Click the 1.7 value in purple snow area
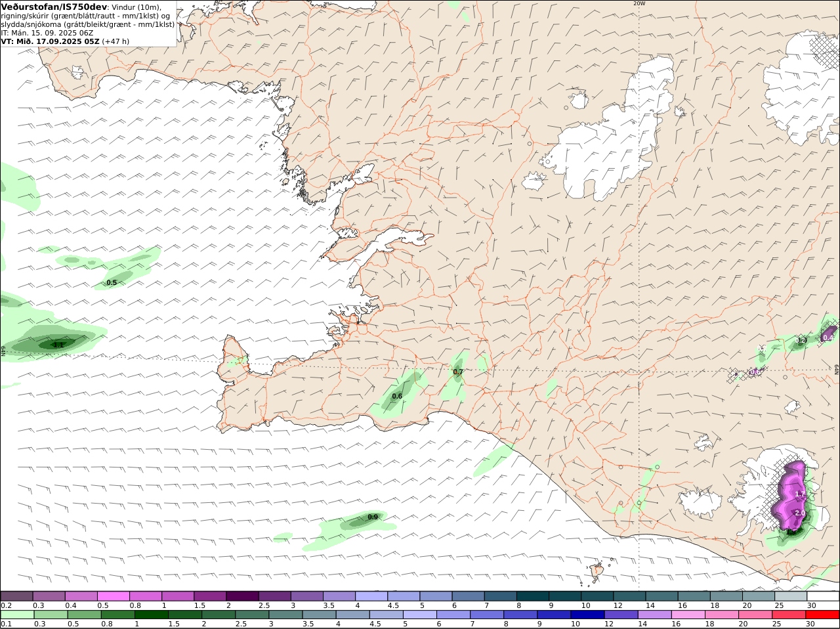This screenshot has height=629, width=840. tap(799, 494)
